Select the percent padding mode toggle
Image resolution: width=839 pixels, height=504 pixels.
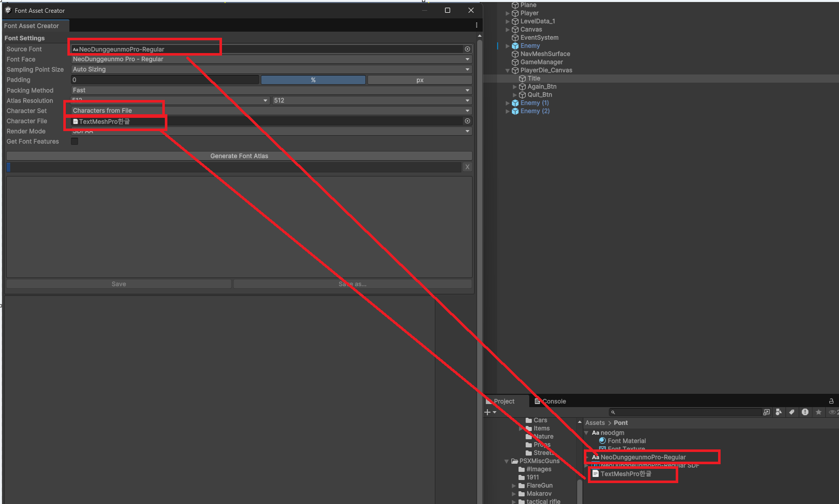(x=313, y=80)
